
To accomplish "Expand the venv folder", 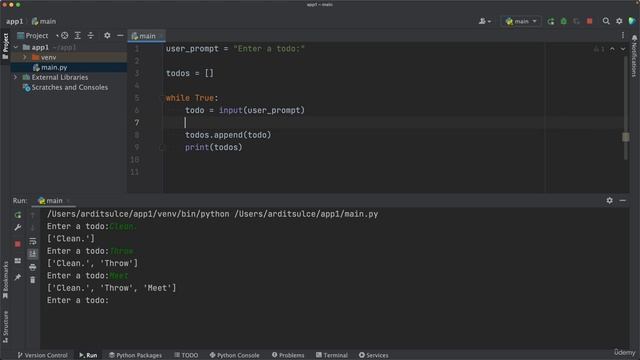I will click(25, 58).
